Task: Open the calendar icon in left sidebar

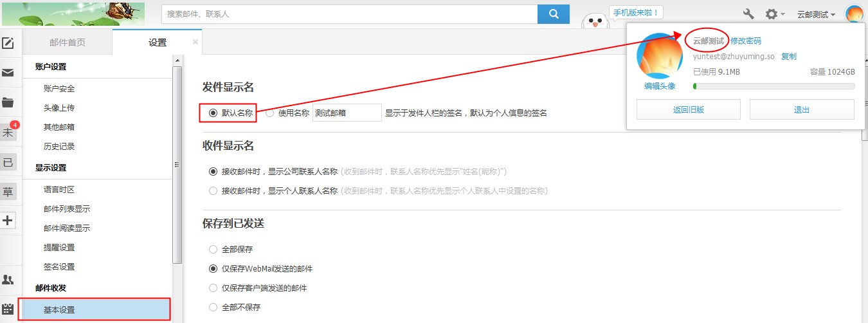Action: (x=8, y=308)
